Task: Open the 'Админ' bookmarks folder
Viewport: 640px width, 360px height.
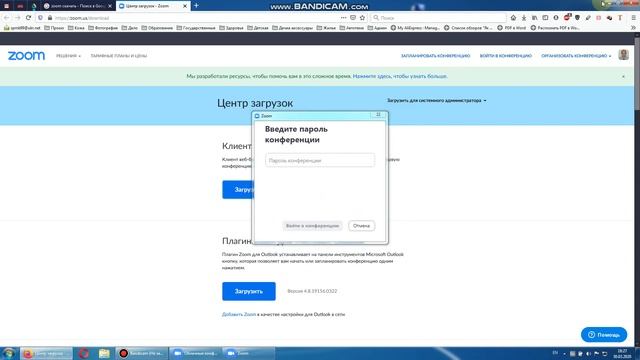Action: tap(377, 28)
